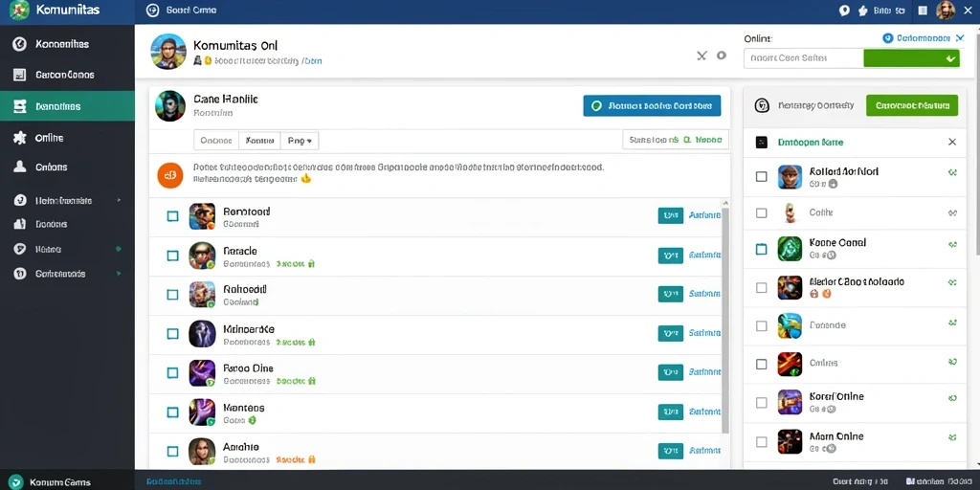Select the Rakade game thumbnail icon

[x=202, y=255]
